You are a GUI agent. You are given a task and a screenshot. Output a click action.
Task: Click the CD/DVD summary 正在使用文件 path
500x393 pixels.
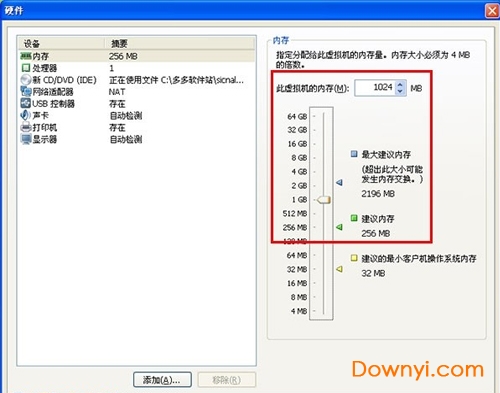[x=176, y=80]
